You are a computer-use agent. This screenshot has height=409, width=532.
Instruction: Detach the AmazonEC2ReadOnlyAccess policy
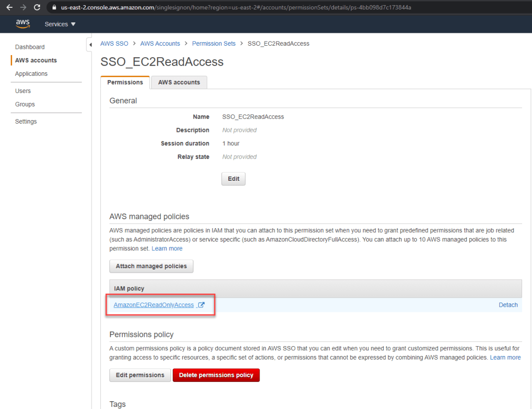point(508,305)
